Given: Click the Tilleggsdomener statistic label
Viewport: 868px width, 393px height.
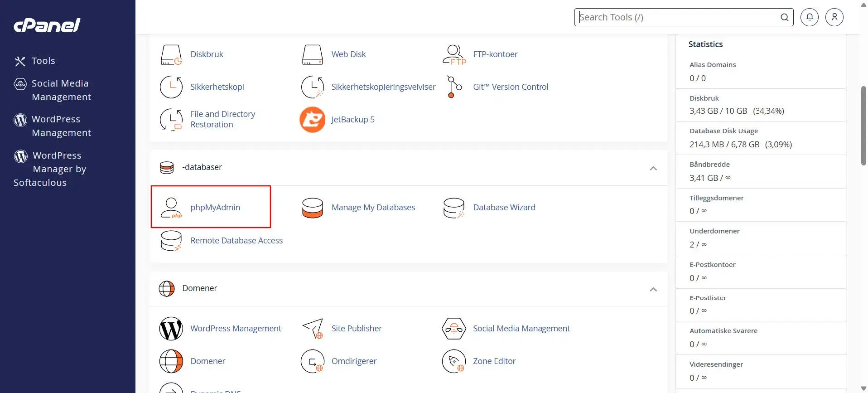Looking at the screenshot, I should (716, 198).
